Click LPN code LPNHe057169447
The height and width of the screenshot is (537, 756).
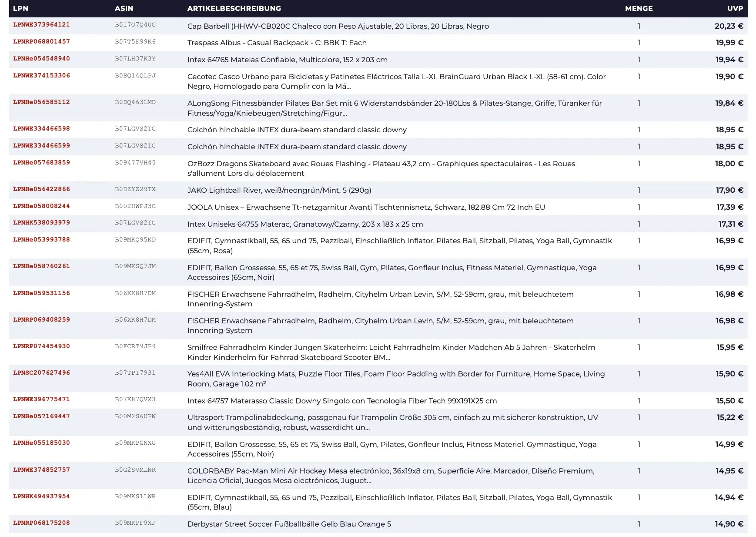41,416
